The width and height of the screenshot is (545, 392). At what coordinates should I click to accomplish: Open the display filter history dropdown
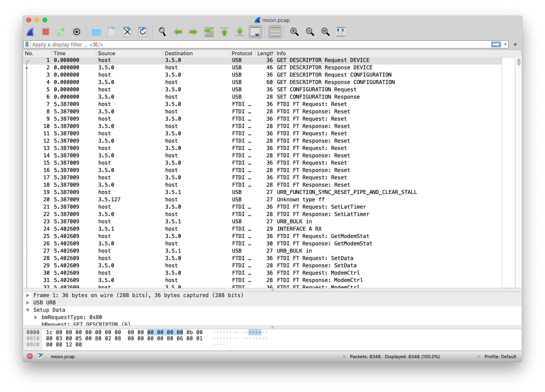[x=505, y=44]
